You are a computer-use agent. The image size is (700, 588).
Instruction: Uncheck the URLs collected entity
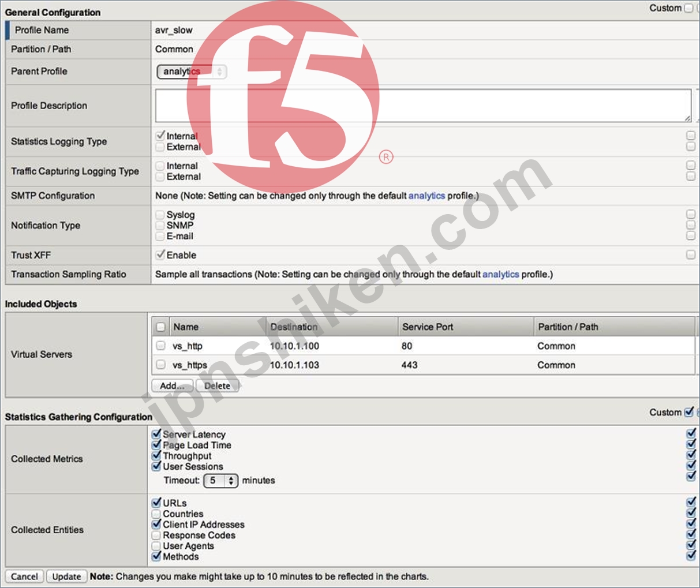point(156,503)
